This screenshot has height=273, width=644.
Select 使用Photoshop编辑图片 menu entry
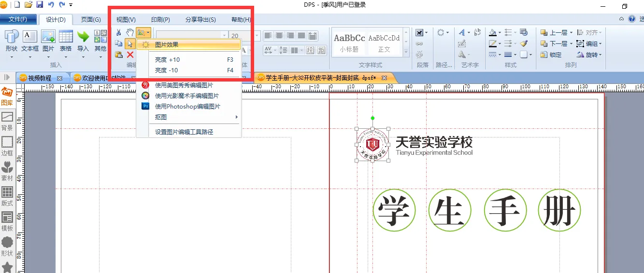[187, 107]
